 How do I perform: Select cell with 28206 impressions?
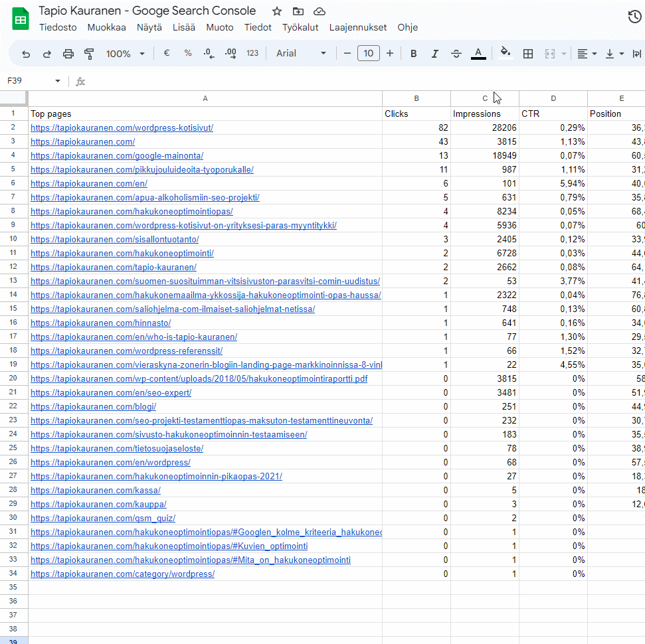485,128
